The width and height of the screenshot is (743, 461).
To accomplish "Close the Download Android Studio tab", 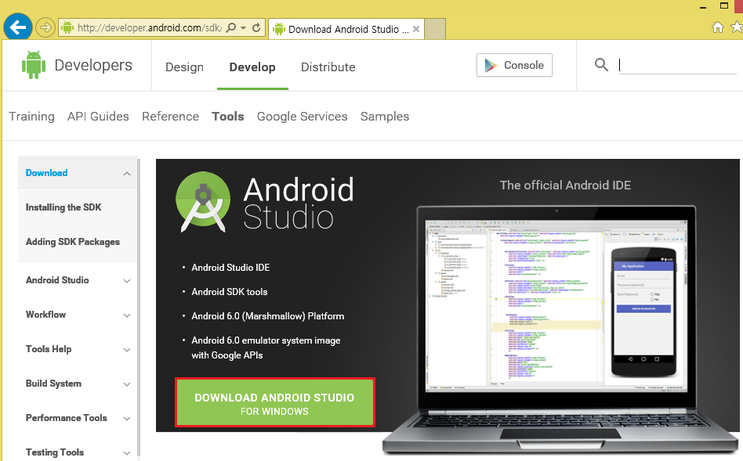I will tap(416, 29).
